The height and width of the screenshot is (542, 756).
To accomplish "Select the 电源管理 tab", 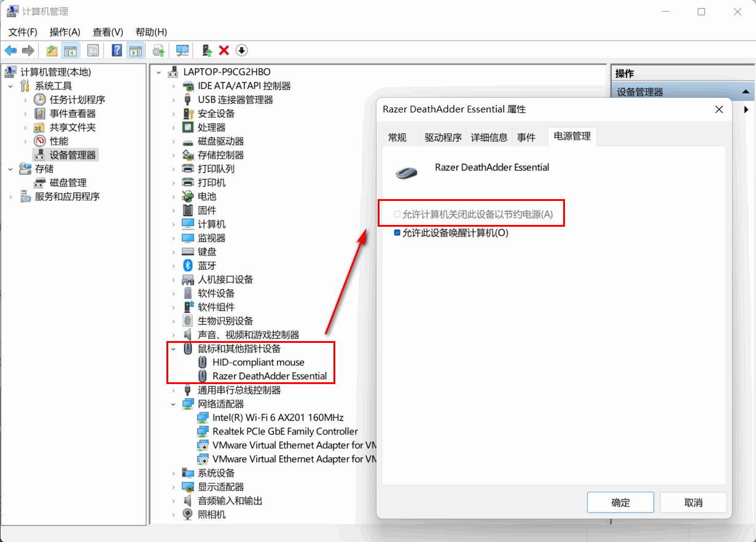I will click(x=572, y=136).
